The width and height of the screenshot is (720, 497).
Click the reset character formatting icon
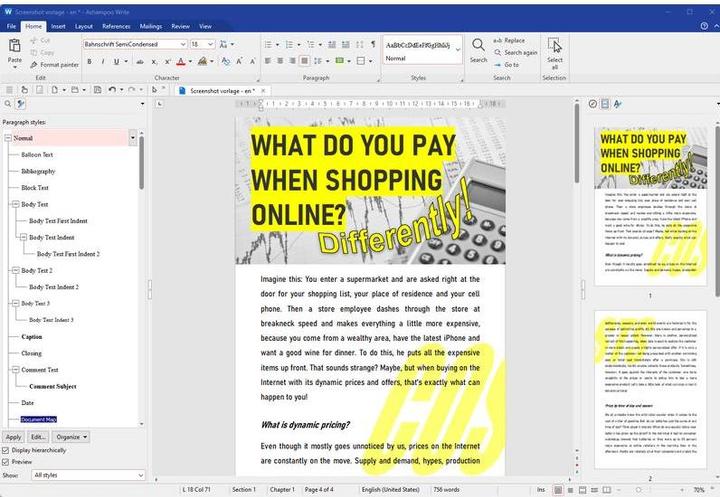click(225, 62)
